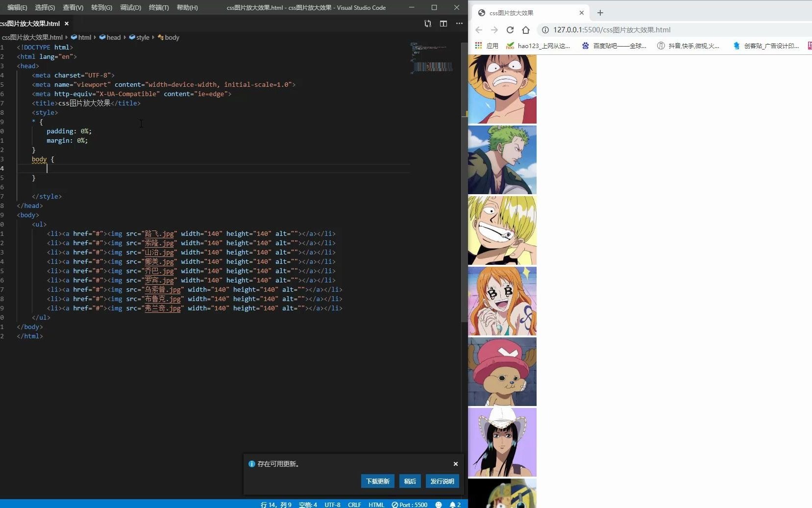Viewport: 812px width, 508px height.
Task: Toggle the site info icon in address bar
Action: (x=545, y=30)
